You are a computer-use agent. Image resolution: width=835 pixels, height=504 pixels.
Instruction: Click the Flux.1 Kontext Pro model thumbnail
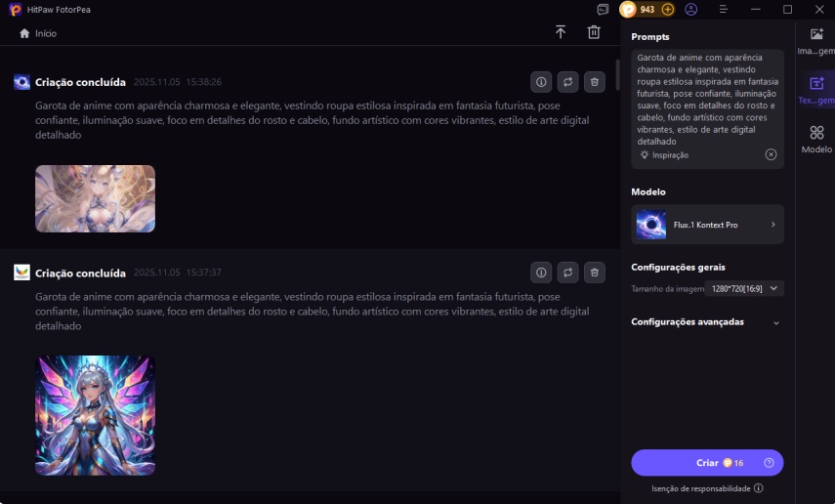650,225
